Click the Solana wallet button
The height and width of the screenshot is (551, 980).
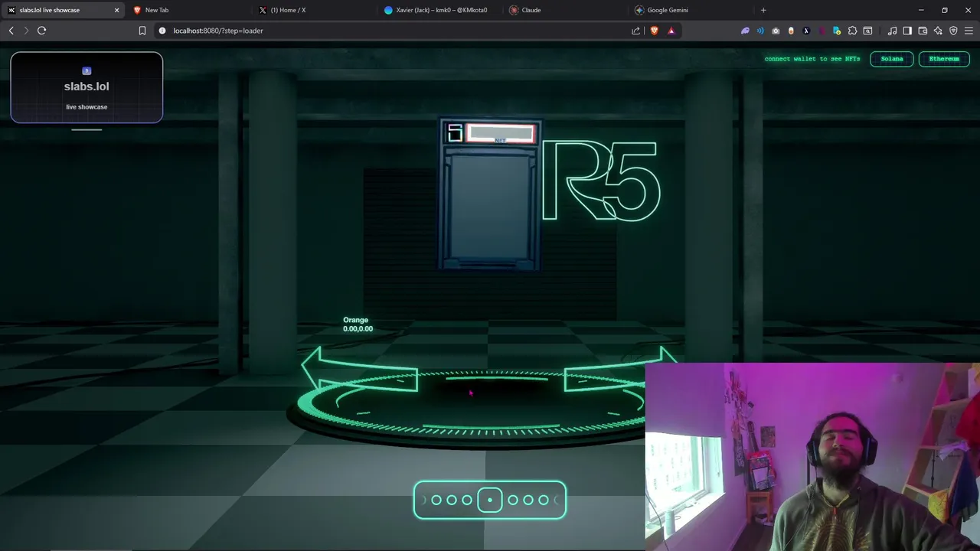(x=892, y=59)
